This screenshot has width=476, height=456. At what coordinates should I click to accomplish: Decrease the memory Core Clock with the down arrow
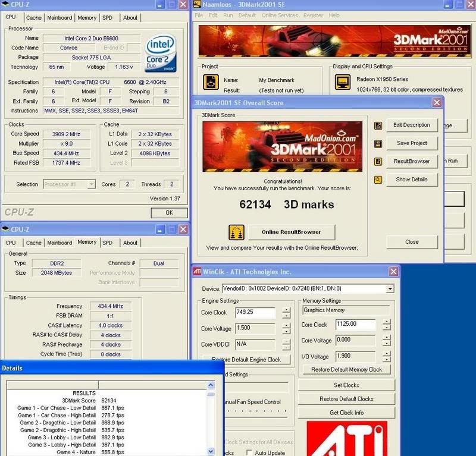(x=386, y=328)
